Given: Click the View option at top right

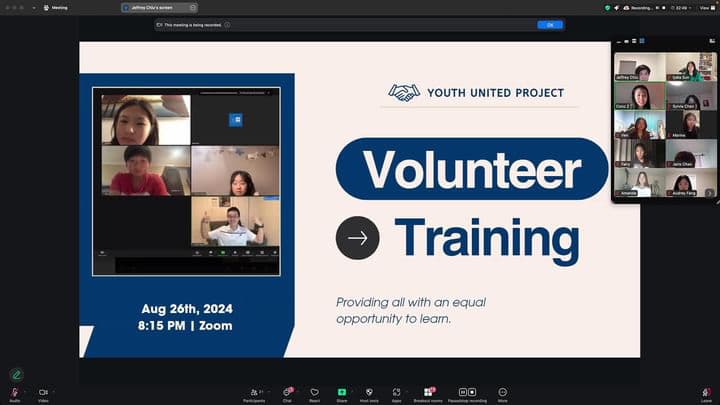Looking at the screenshot, I should point(706,7).
